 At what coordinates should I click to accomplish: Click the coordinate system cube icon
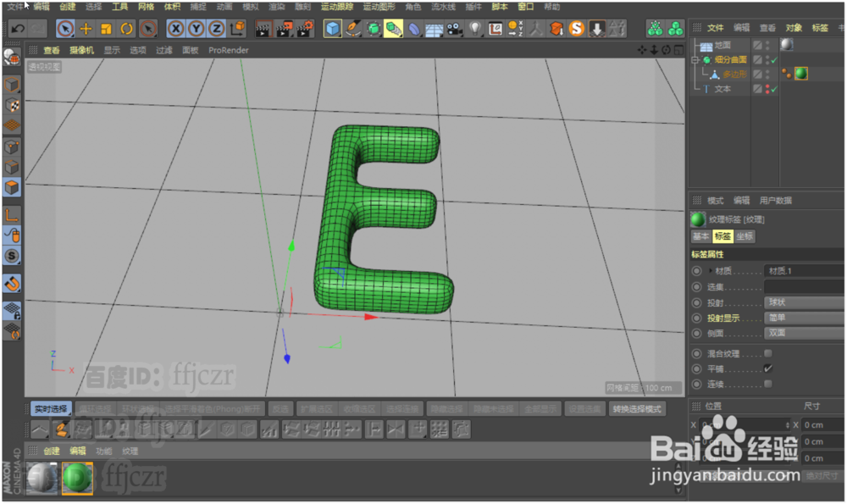(x=238, y=29)
